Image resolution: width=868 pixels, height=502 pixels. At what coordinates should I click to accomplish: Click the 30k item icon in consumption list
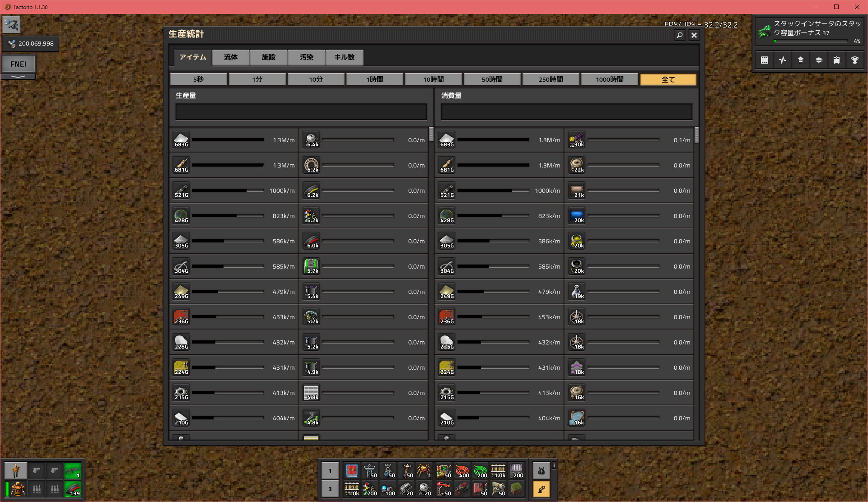click(x=577, y=140)
